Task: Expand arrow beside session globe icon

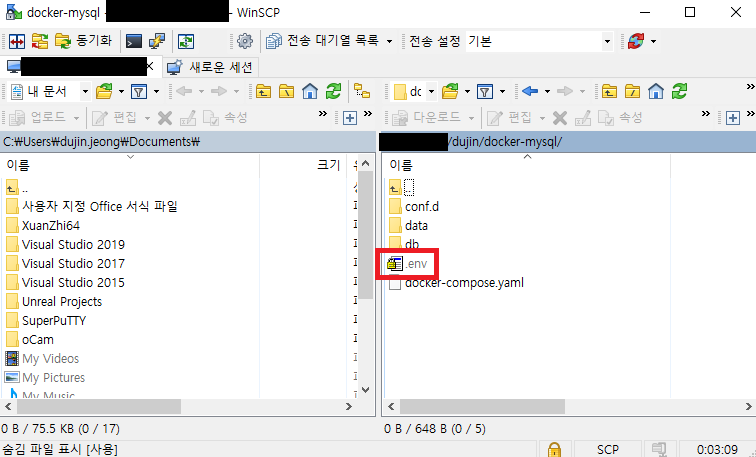Action: [653, 41]
